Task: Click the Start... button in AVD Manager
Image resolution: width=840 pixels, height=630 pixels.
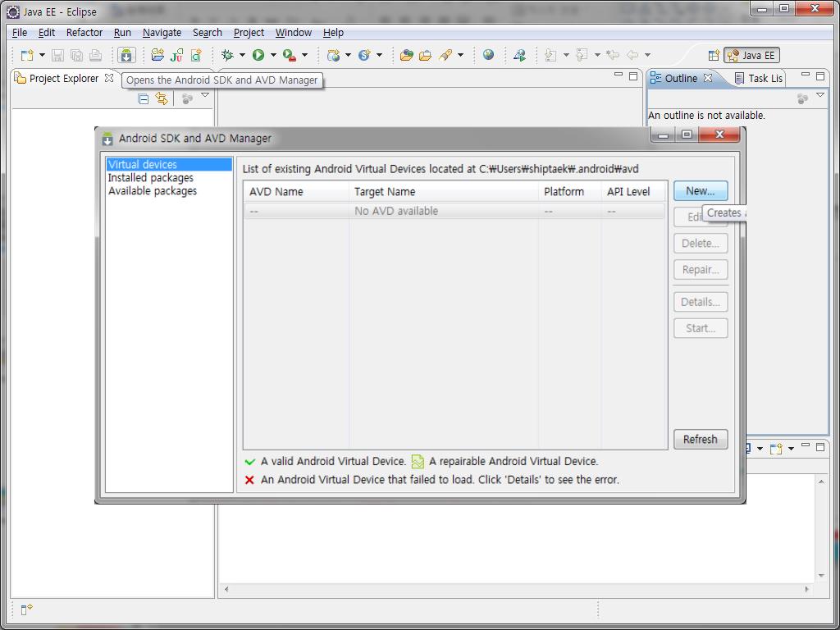Action: [x=701, y=328]
